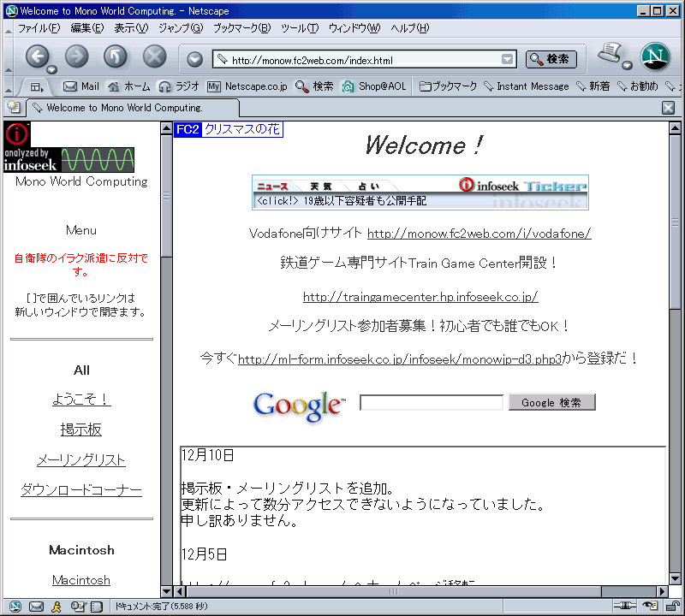Screen dimensions: 685x616
Task: Open the お勧め bookmark
Action: coord(637,86)
